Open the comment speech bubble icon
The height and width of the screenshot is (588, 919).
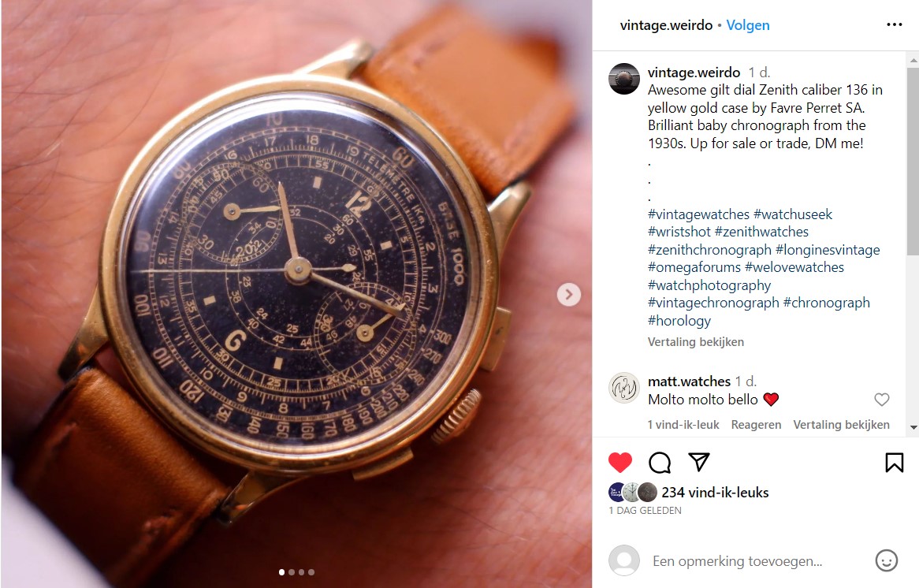(x=660, y=463)
